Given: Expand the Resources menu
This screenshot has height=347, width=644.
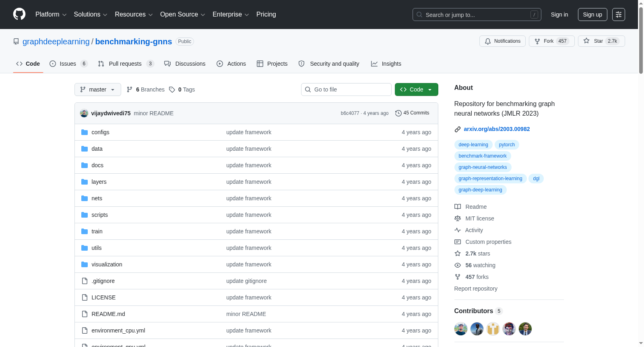Looking at the screenshot, I should tap(134, 15).
